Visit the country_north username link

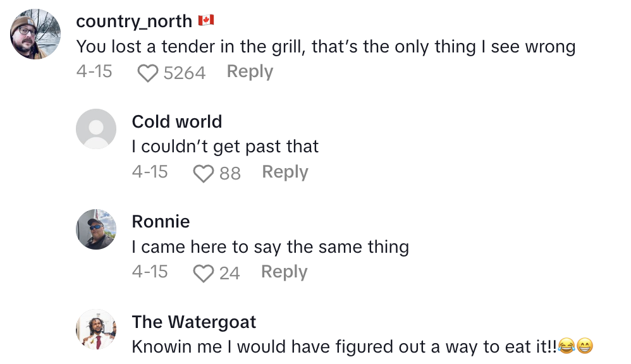(134, 21)
